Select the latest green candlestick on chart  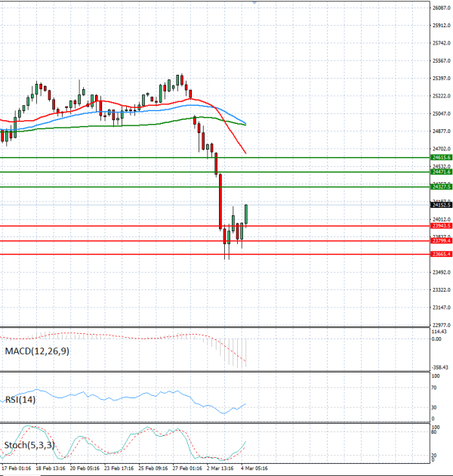[x=246, y=214]
